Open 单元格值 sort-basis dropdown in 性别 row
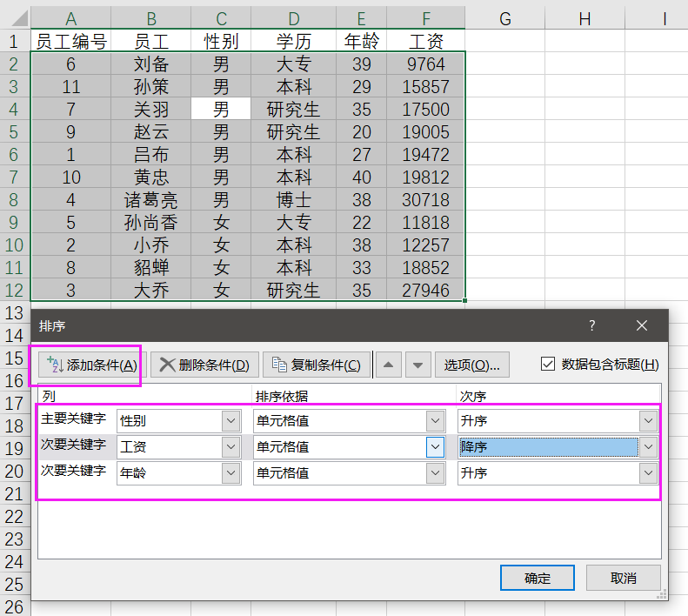Screen dimensions: 688x616 pyautogui.click(x=435, y=421)
